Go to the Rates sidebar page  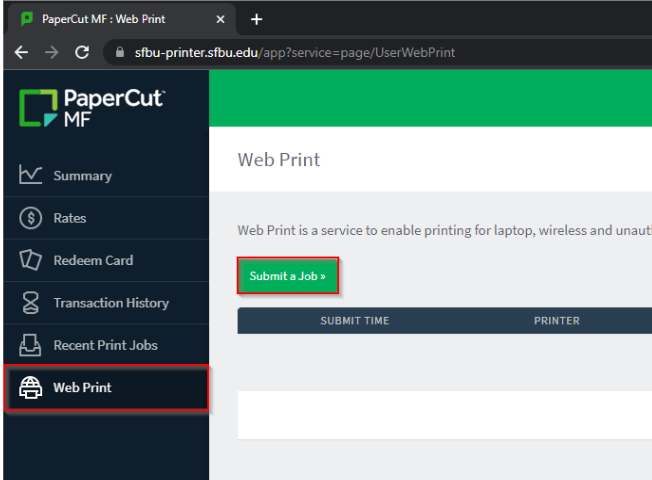coord(106,218)
